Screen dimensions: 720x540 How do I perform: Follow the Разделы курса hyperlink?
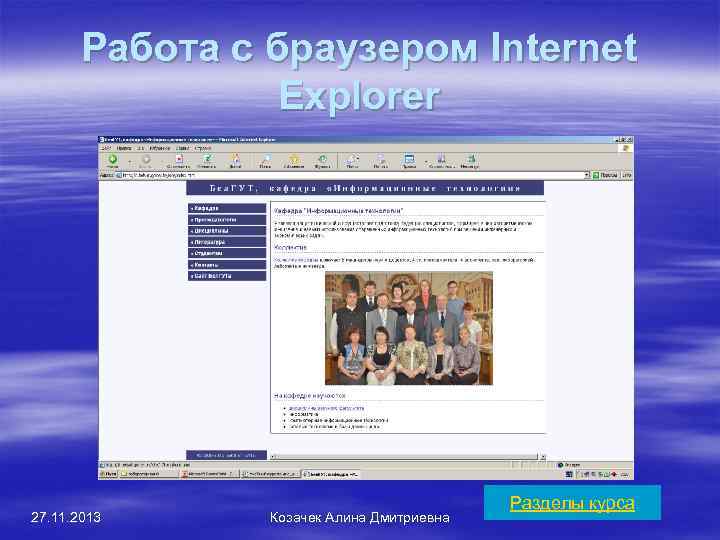pyautogui.click(x=572, y=503)
